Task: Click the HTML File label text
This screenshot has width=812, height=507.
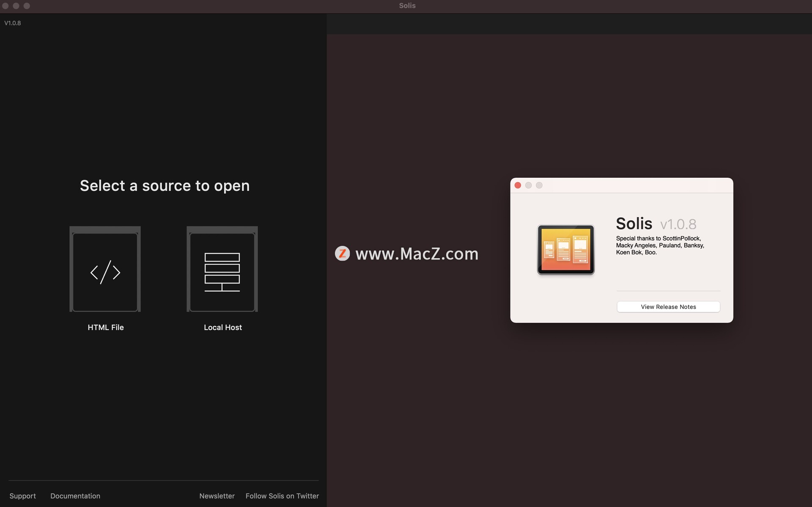Action: point(106,327)
